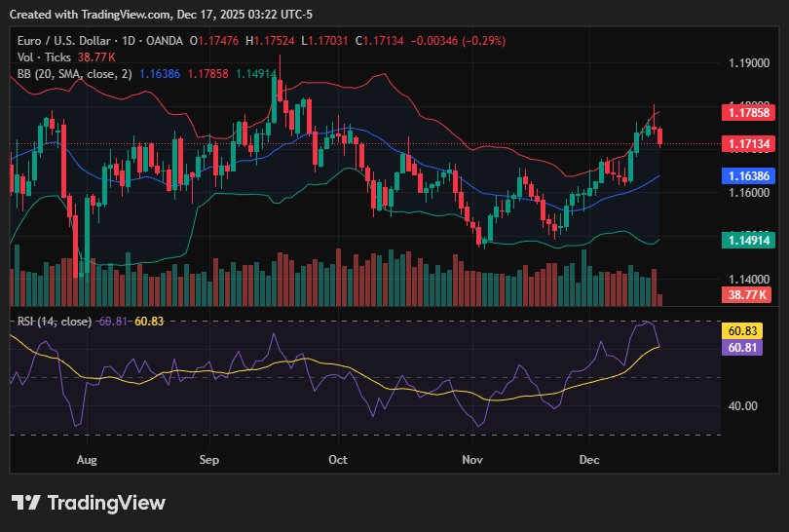This screenshot has height=532, width=789.
Task: Click the blue 1.16386 basis price label
Action: (751, 176)
